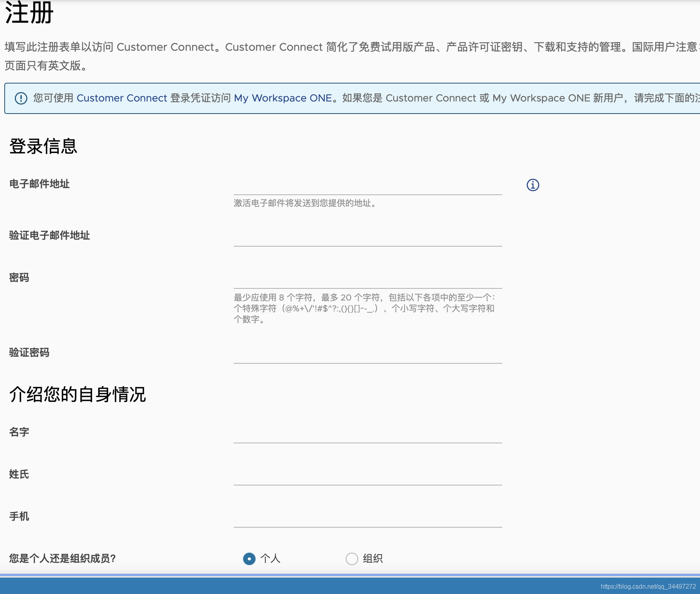Image resolution: width=700 pixels, height=594 pixels.
Task: Open the My Workspace ONE link in the banner
Action: click(283, 98)
